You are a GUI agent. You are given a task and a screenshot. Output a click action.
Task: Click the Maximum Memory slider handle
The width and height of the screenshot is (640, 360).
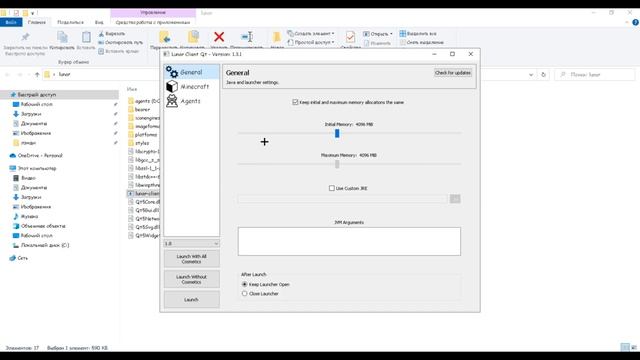(x=337, y=164)
